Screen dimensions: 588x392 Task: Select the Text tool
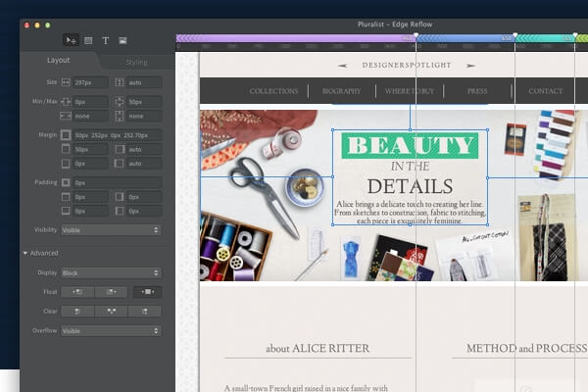(x=106, y=40)
